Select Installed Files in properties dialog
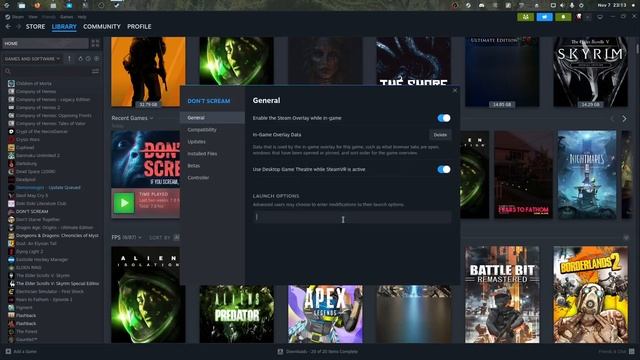 coord(212,154)
